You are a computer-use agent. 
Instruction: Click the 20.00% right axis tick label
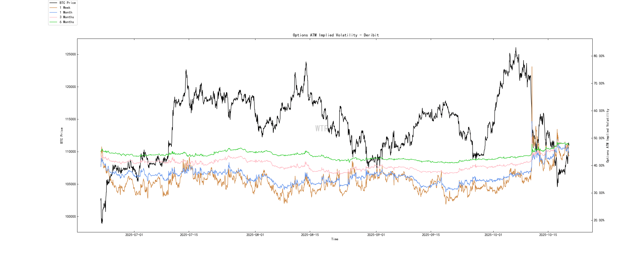pyautogui.click(x=599, y=220)
